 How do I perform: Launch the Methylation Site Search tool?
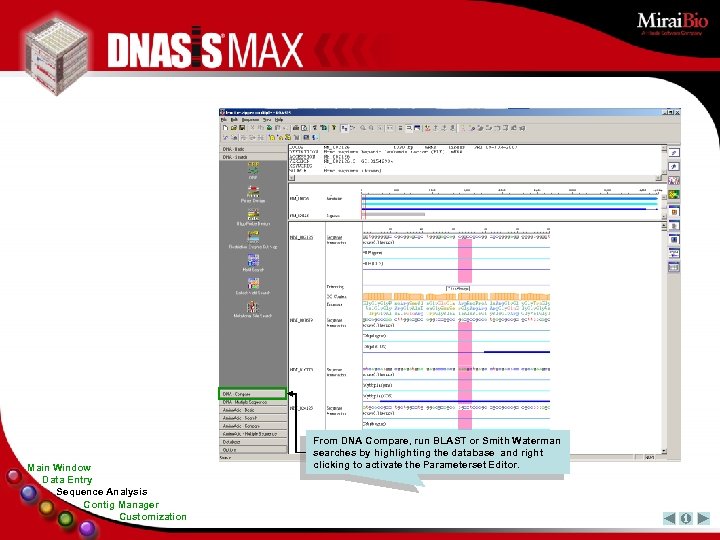click(253, 309)
